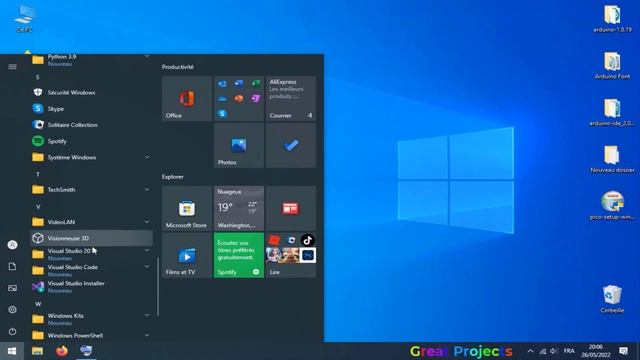
Task: Expand the Visual Studio 20 folder
Action: click(x=91, y=254)
